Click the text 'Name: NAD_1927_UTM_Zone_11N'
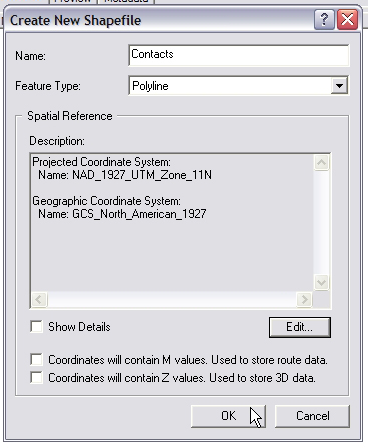Image resolution: width=368 pixels, height=448 pixels. coord(125,175)
